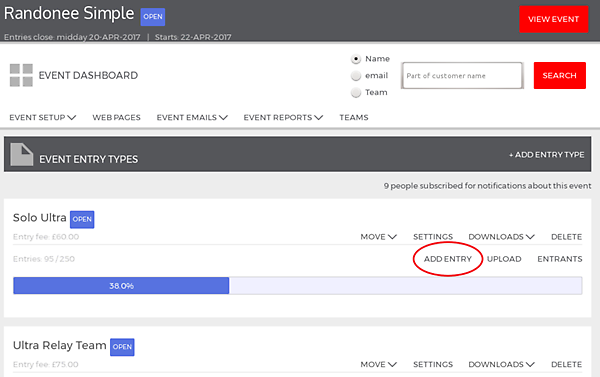This screenshot has height=377, width=600.
Task: Click the Solo Ultra title
Action: (x=40, y=218)
